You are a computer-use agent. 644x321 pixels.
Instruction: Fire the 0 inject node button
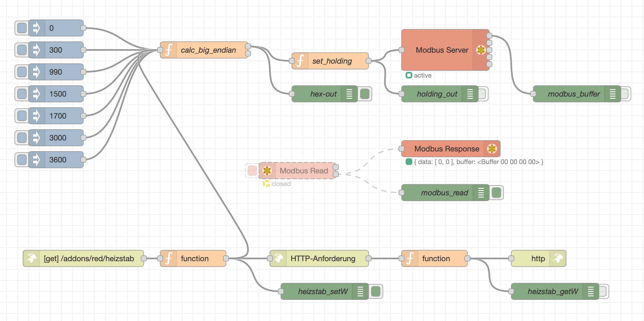coord(22,28)
